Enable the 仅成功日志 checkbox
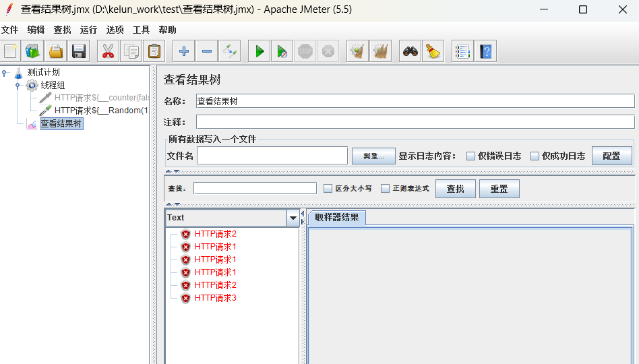Image resolution: width=639 pixels, height=364 pixels. click(x=535, y=156)
